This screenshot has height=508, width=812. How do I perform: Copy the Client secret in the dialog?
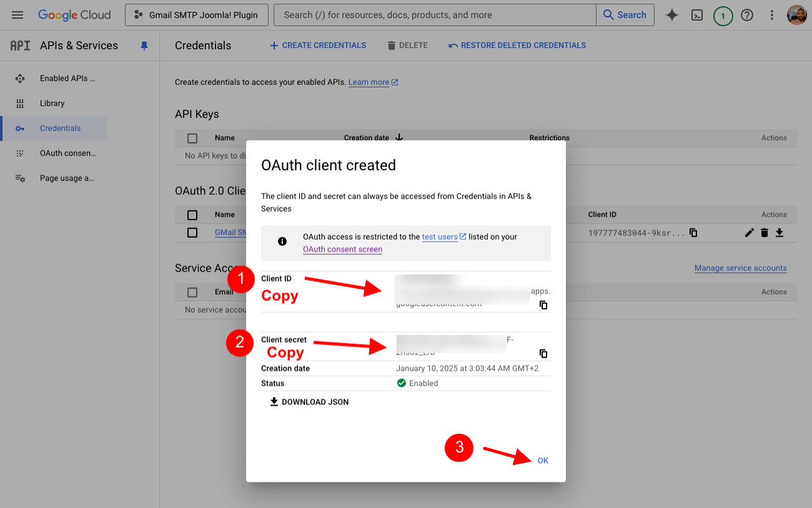point(543,354)
